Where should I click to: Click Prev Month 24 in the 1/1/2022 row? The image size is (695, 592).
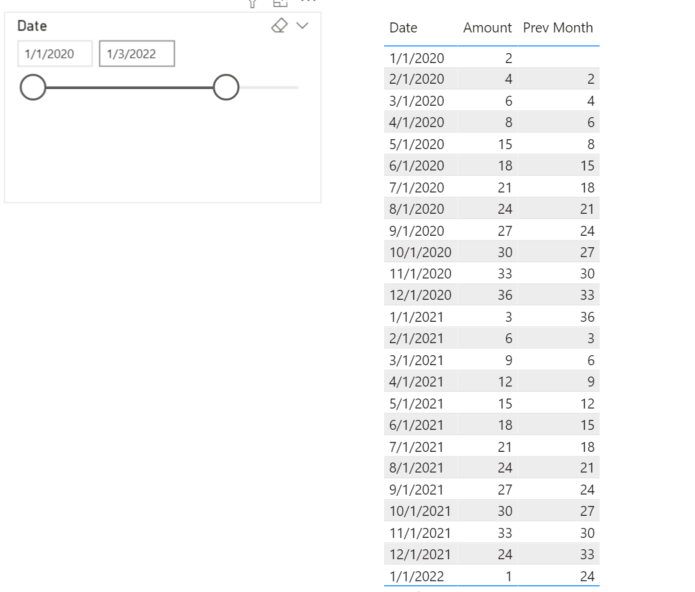[587, 576]
